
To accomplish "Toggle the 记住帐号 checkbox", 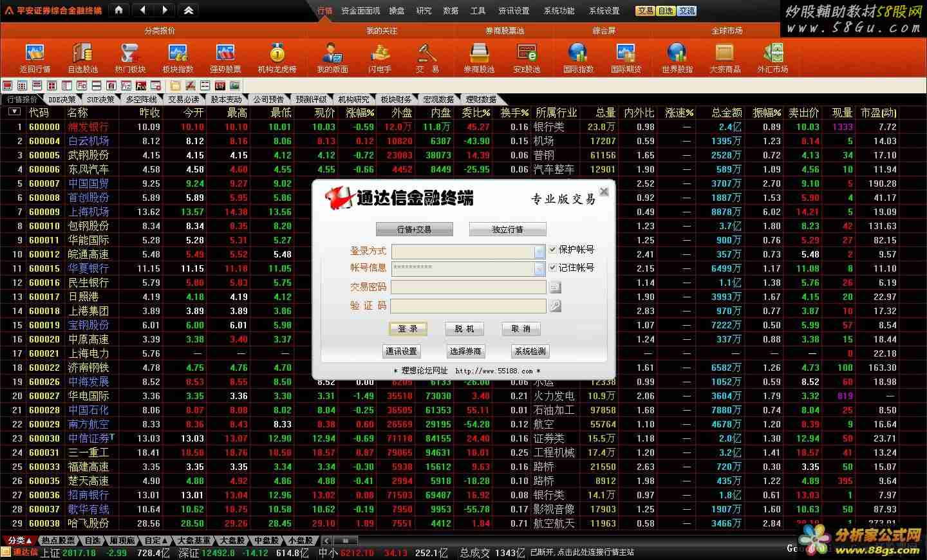I will pyautogui.click(x=552, y=268).
